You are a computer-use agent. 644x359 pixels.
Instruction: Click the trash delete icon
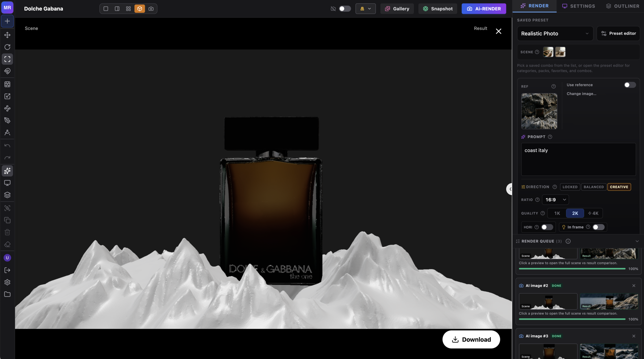(7, 232)
